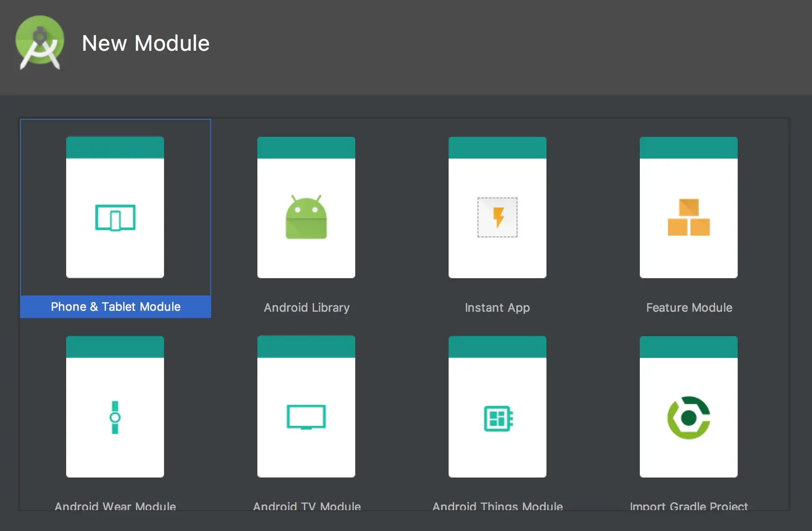Click the Android Things Module label

point(498,506)
